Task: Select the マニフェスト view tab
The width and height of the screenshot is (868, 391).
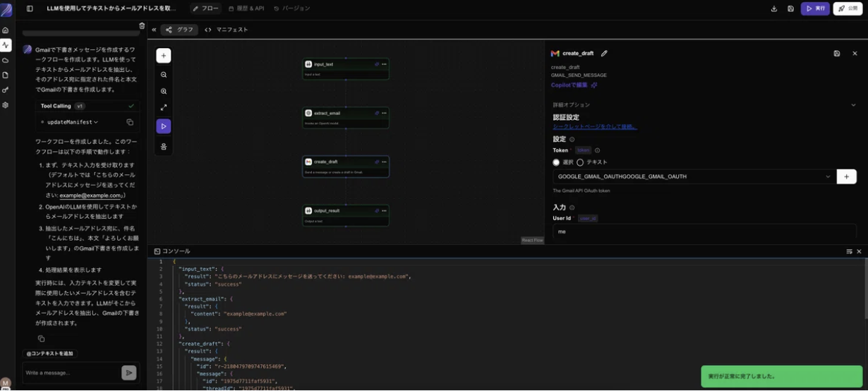Action: pos(227,30)
